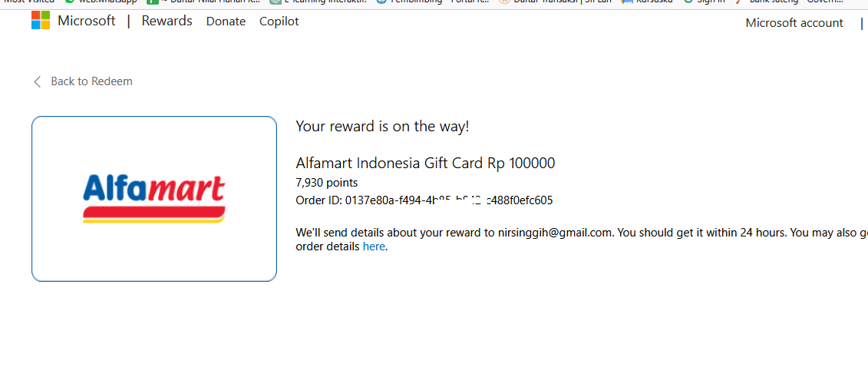Go to the Rewards home link

pyautogui.click(x=167, y=21)
